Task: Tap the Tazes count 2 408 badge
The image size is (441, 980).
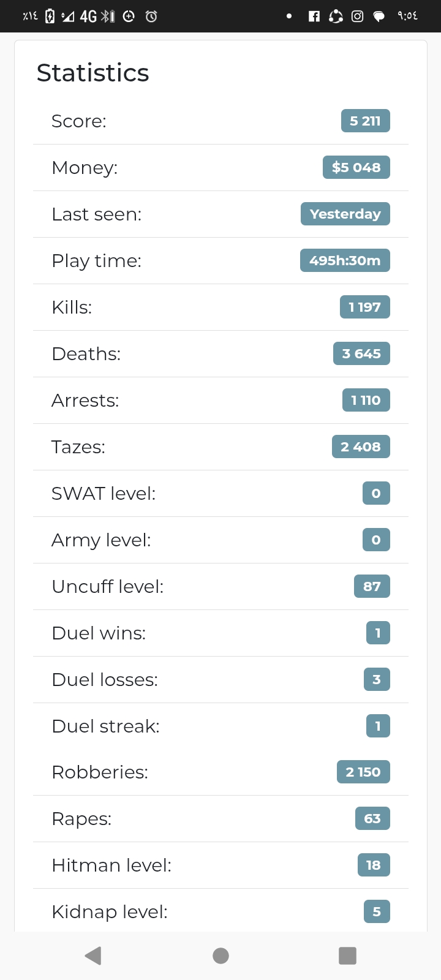Action: [x=361, y=447]
